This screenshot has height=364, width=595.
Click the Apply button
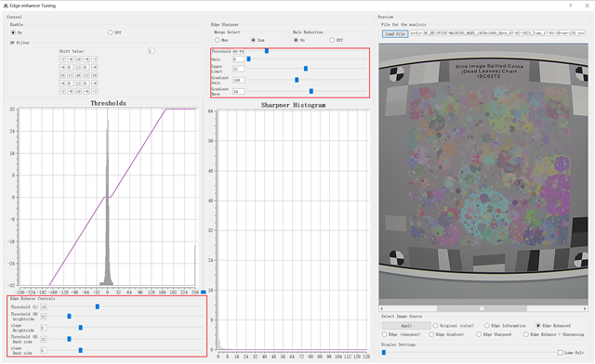[406, 326]
